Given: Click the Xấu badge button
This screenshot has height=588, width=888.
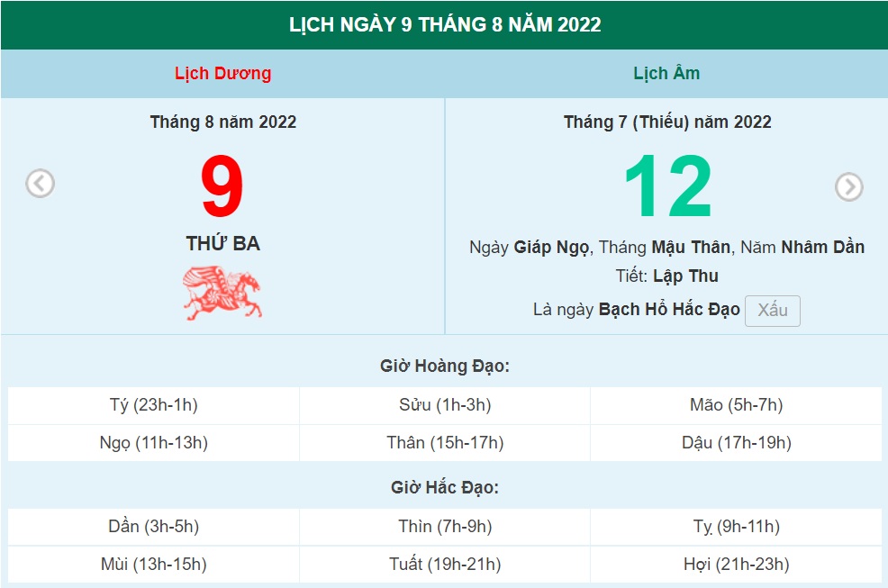Looking at the screenshot, I should pos(773,311).
